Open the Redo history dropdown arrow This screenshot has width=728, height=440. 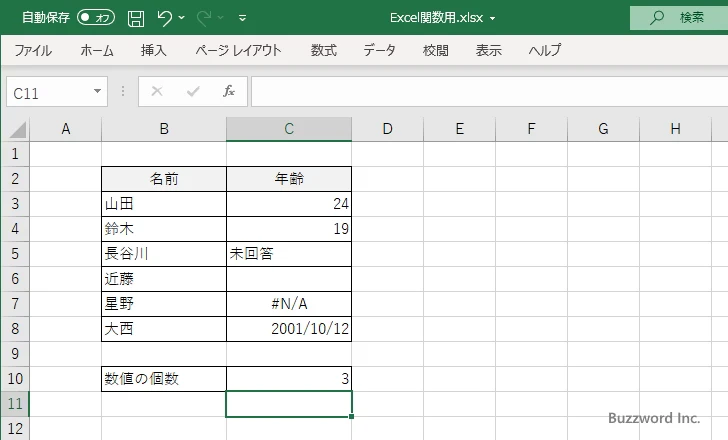[221, 18]
